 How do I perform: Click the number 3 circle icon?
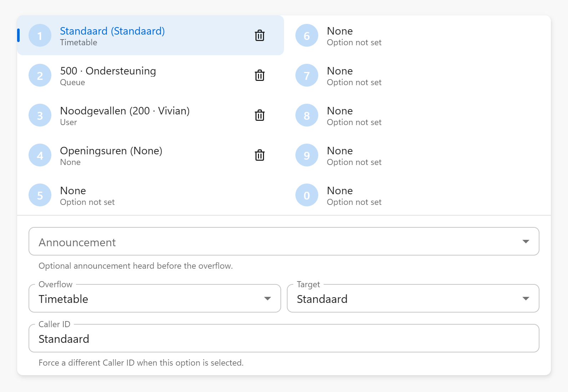(40, 115)
